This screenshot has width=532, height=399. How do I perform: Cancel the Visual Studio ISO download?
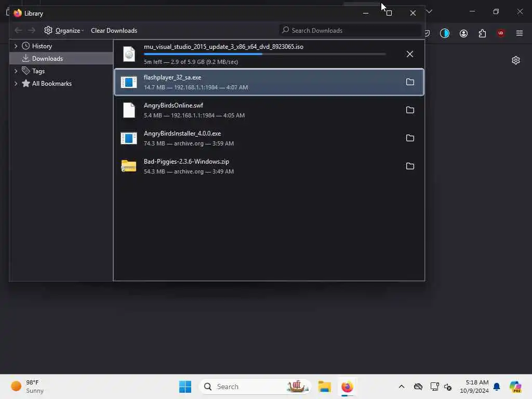pos(410,54)
